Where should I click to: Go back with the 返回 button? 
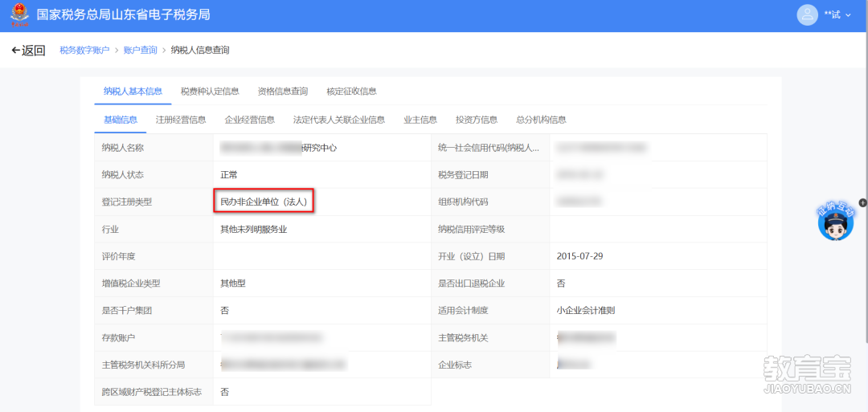coord(27,51)
